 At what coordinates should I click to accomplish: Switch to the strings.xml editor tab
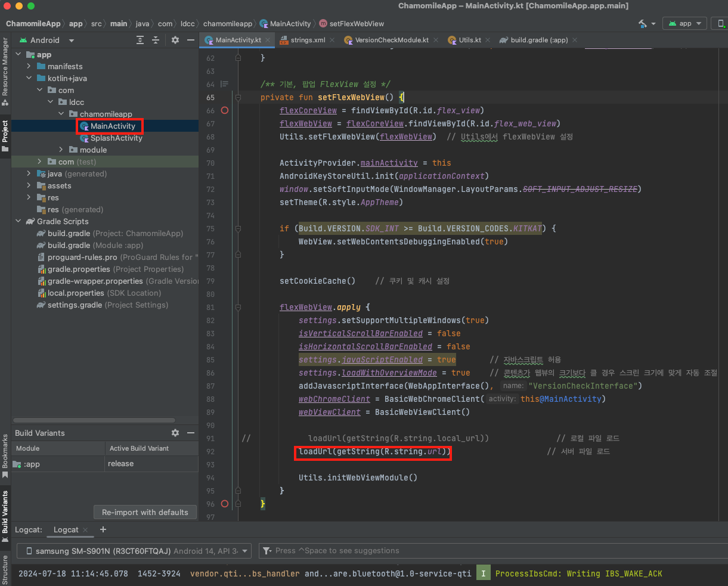(x=308, y=40)
